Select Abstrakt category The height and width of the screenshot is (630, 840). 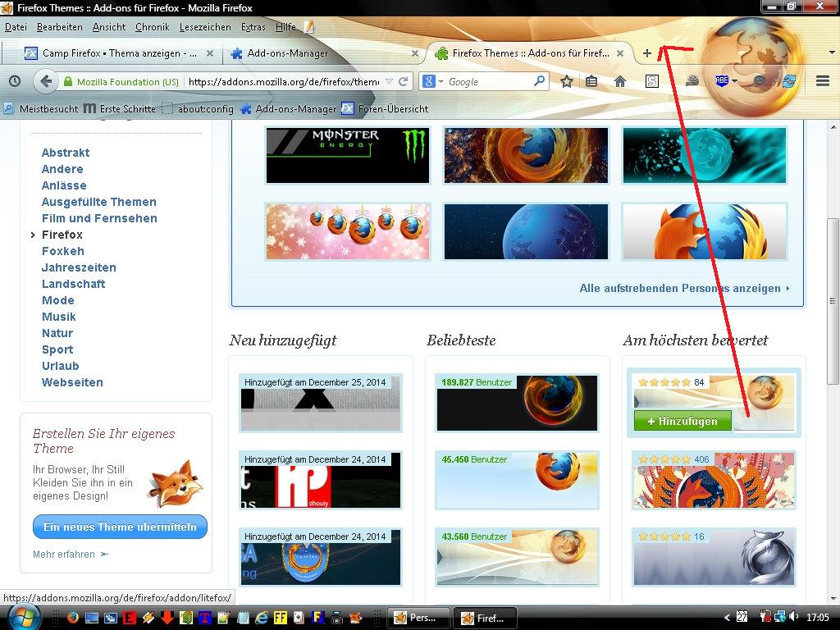point(66,153)
